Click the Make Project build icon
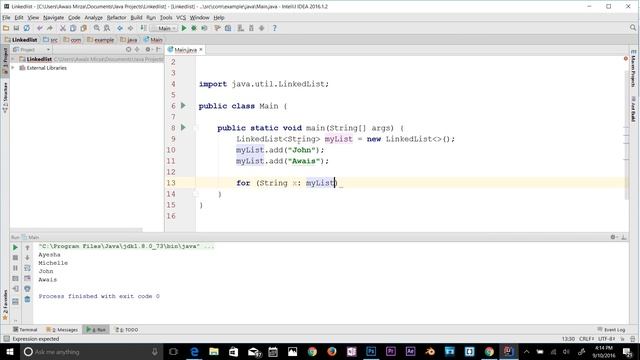 tap(143, 28)
